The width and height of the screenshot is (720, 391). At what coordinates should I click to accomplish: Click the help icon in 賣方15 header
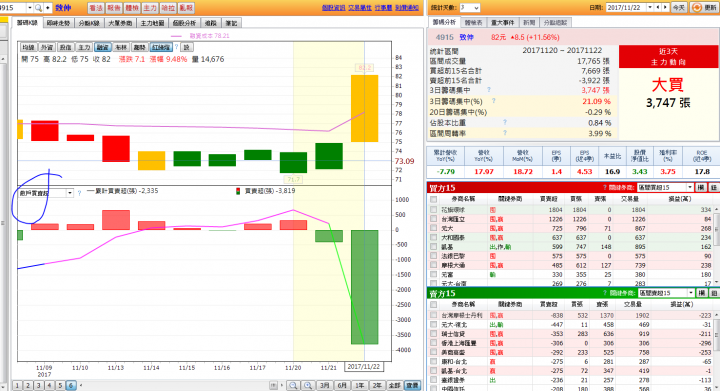pos(605,293)
